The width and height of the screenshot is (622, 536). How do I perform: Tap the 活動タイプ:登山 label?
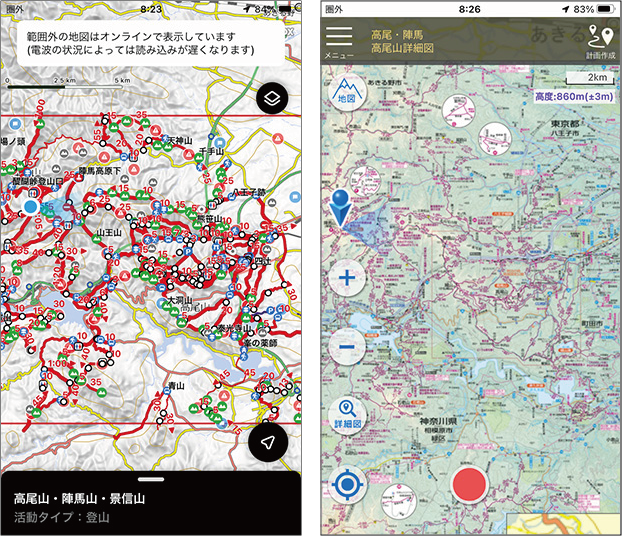pos(61,517)
